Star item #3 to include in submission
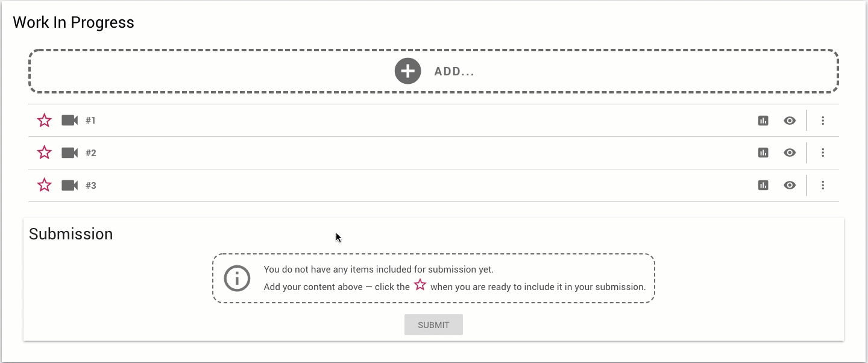Screen dimensions: 868x363 click(45, 186)
